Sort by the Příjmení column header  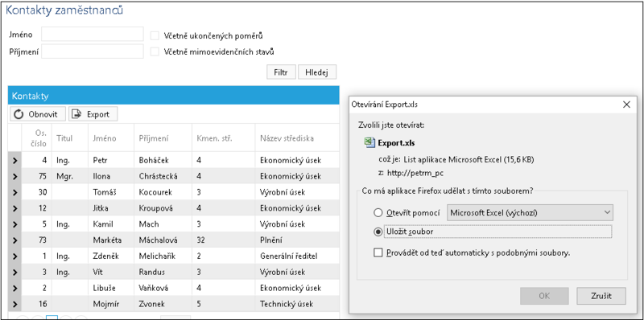coord(163,138)
